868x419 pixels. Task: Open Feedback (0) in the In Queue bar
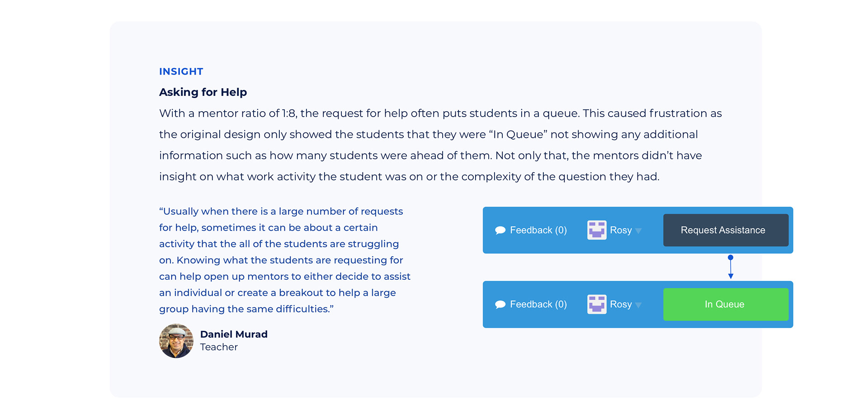(x=538, y=304)
